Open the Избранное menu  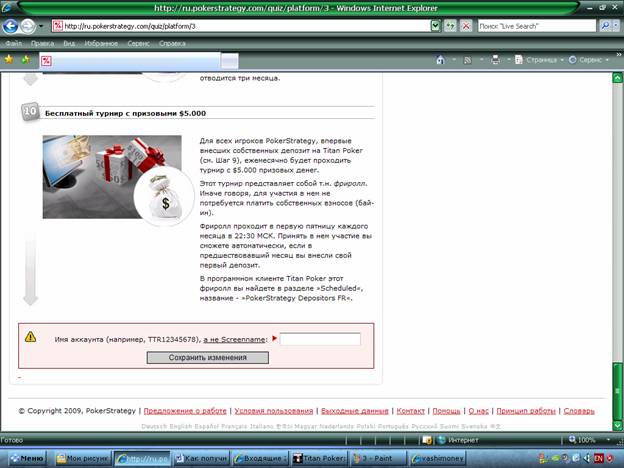[101, 43]
